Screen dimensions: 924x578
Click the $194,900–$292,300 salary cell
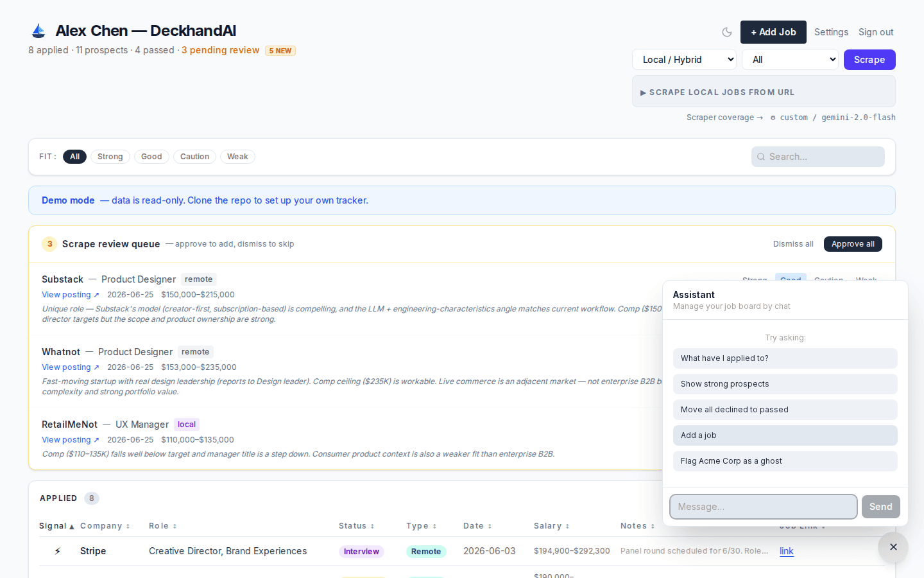[572, 551]
